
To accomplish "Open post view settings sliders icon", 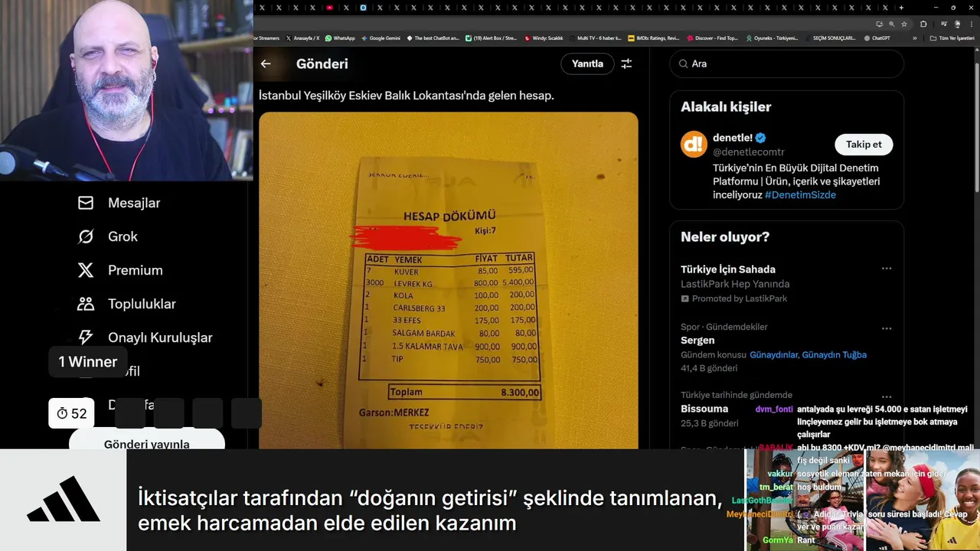I will click(x=626, y=64).
